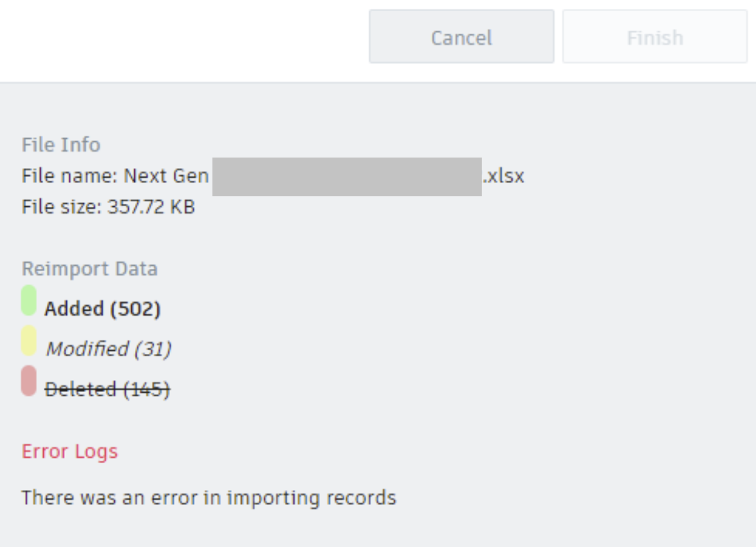The width and height of the screenshot is (756, 547).
Task: Click the File Info section header
Action: (x=61, y=144)
